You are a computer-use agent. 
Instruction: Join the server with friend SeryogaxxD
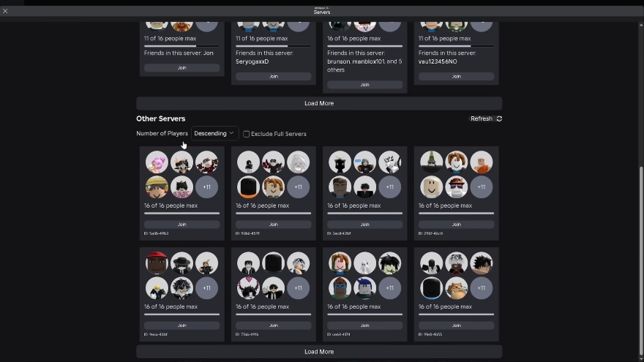coord(273,76)
